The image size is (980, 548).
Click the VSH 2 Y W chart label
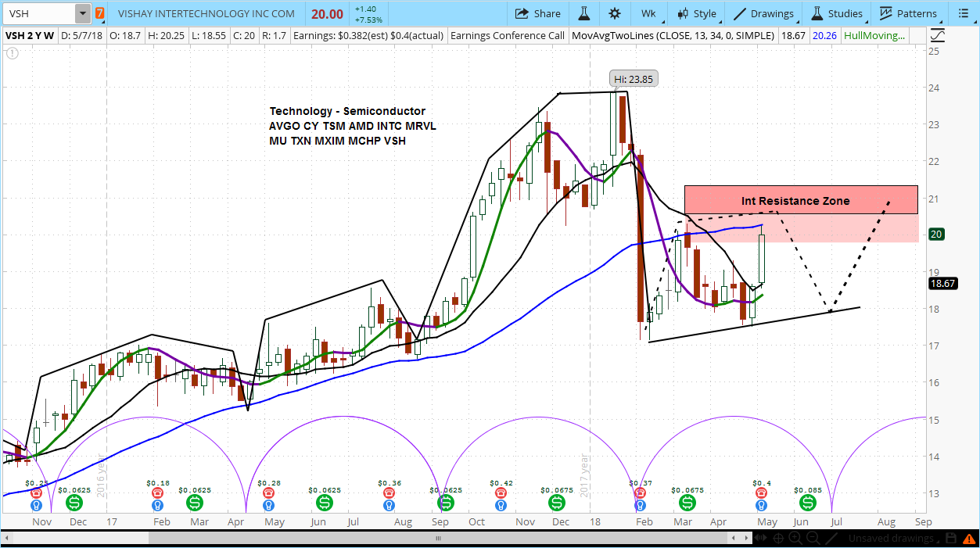pyautogui.click(x=29, y=35)
